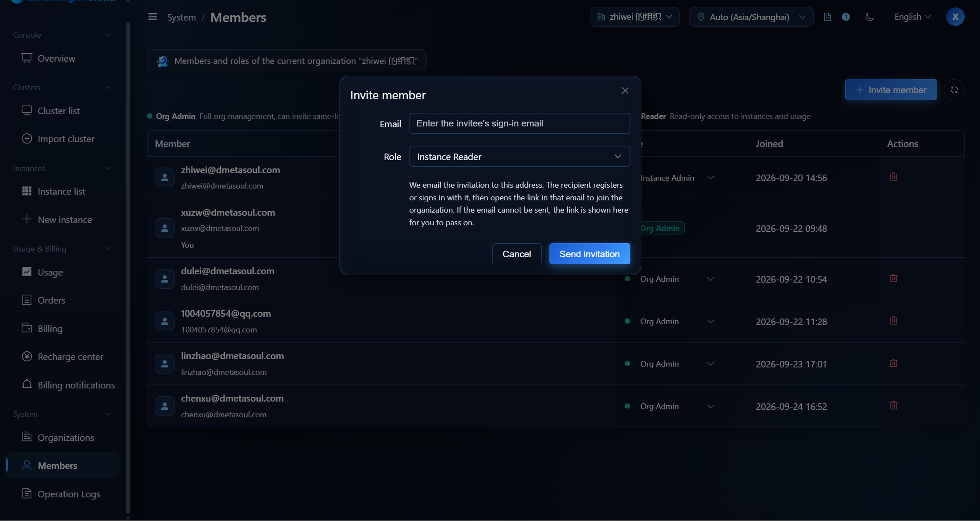Click the avatar icon for linzhao@dmetasoul.com

164,364
